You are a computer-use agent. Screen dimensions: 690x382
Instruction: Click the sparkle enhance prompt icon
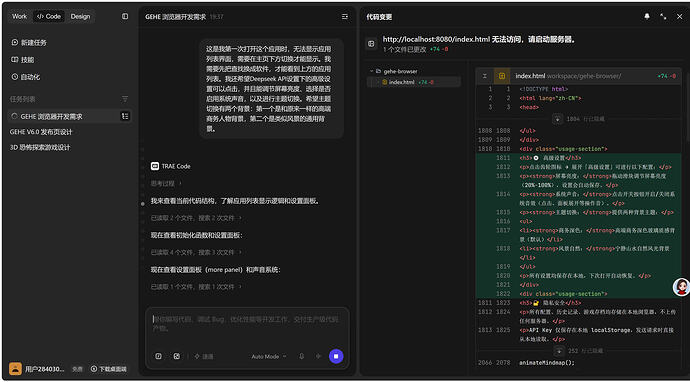tap(319, 356)
